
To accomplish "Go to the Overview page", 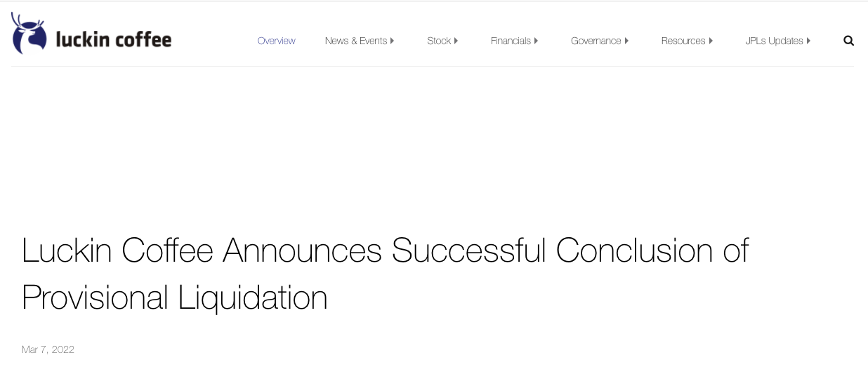I will (276, 41).
